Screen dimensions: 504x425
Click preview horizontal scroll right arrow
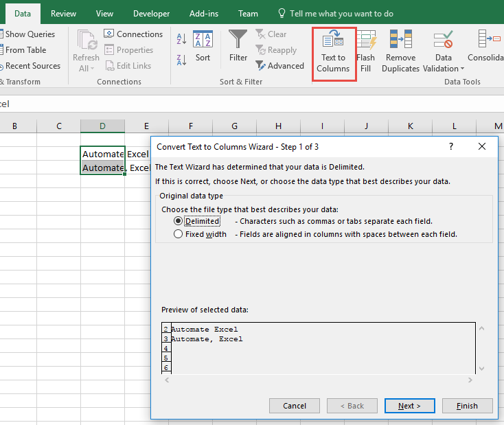click(x=470, y=380)
